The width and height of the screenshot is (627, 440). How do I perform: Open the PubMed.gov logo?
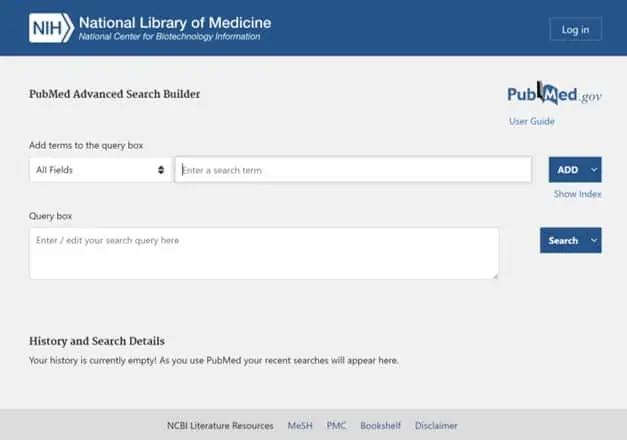(554, 95)
